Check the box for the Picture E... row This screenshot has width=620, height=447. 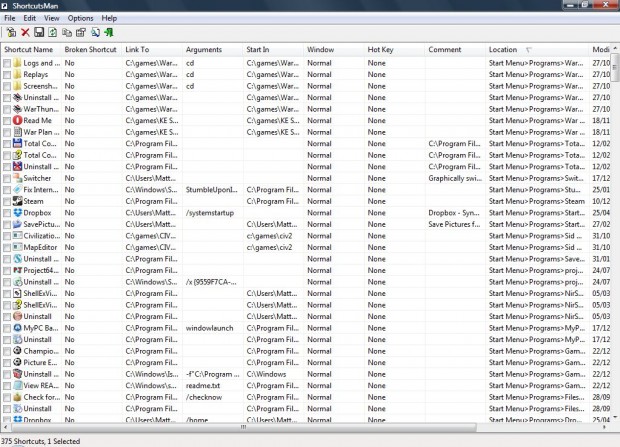(x=7, y=363)
